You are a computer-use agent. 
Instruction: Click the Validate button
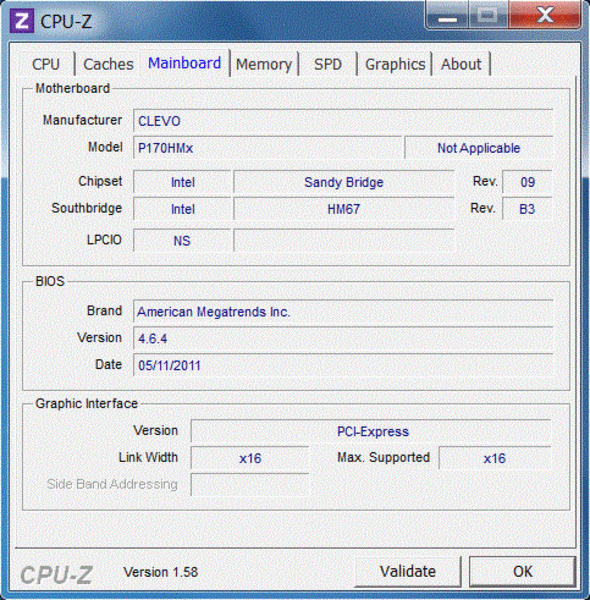[x=408, y=571]
